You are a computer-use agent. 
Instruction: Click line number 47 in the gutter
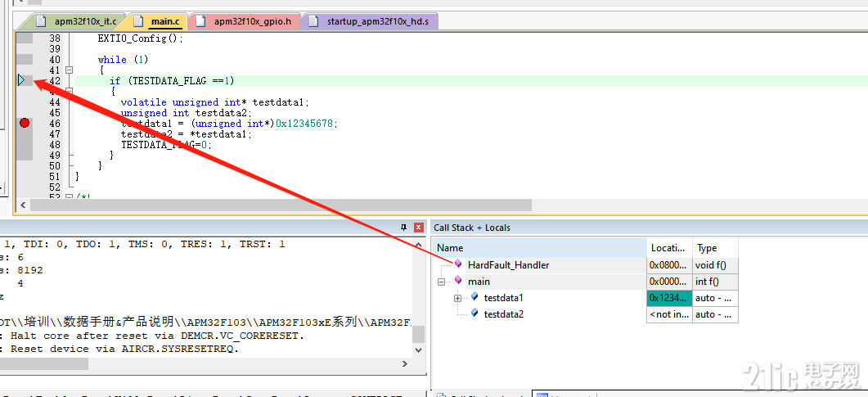[55, 133]
